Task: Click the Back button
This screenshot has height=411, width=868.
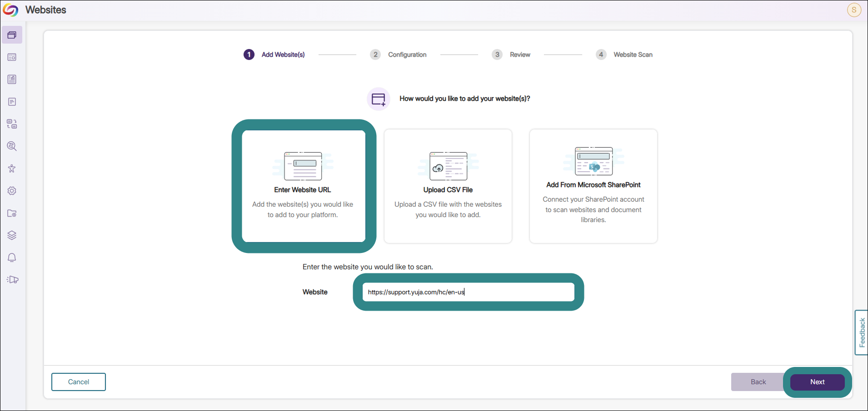Action: click(x=758, y=382)
